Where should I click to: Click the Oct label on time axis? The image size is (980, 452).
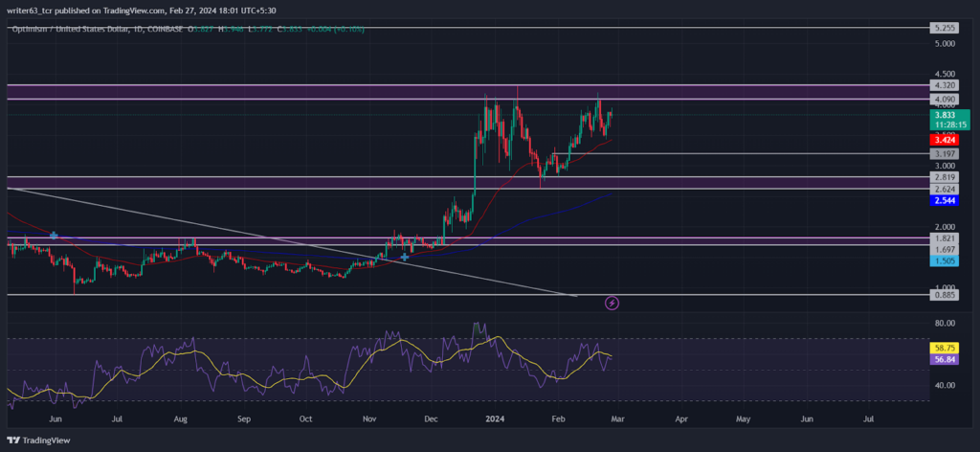(x=305, y=418)
